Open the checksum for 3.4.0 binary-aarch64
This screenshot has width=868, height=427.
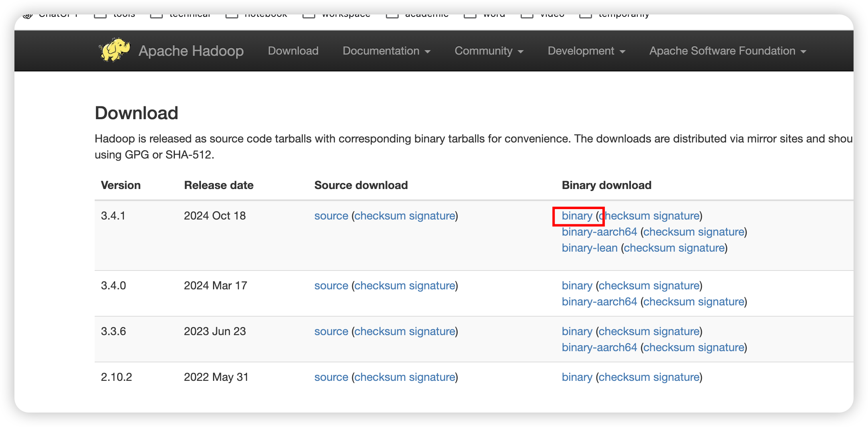669,302
